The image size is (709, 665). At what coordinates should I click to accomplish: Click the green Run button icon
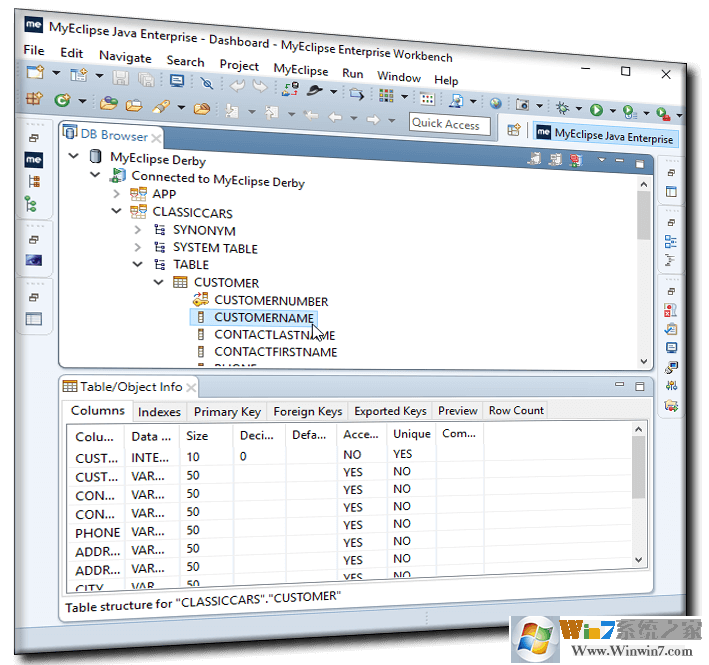596,110
